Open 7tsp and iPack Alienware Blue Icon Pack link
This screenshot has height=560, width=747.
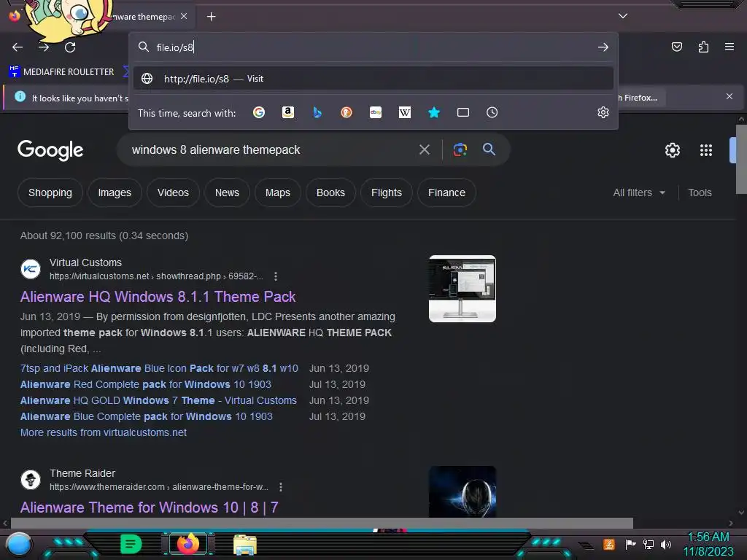[159, 368]
